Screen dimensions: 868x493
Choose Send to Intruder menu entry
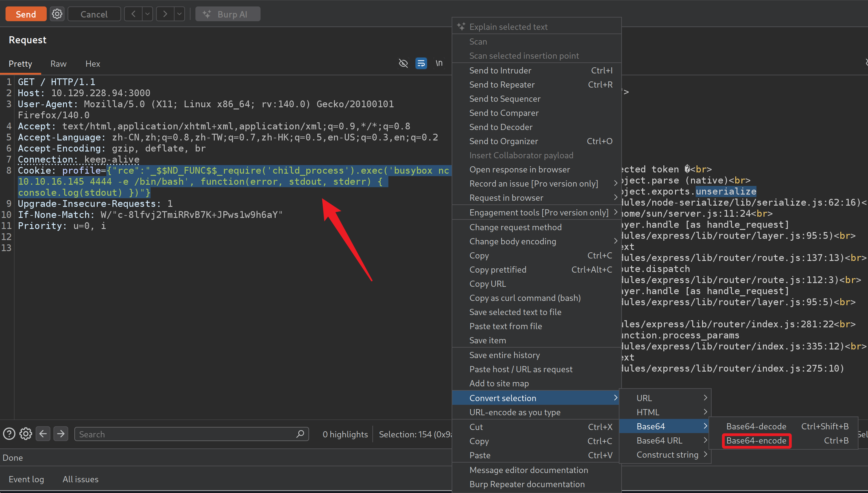(500, 70)
